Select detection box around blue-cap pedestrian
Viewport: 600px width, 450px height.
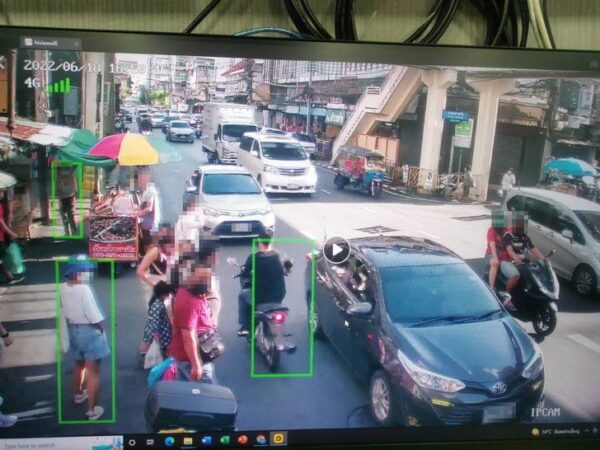85,340
